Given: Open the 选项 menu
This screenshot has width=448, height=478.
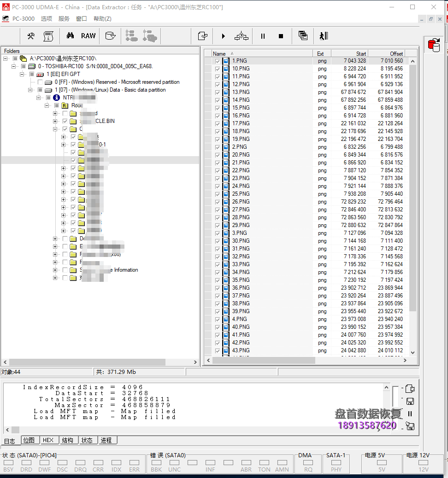Looking at the screenshot, I should tap(47, 18).
